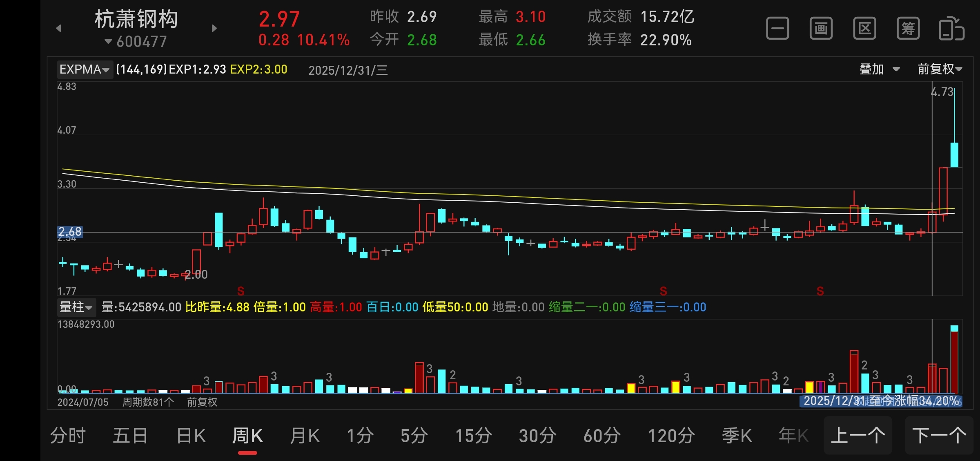
Task: Switch to the 月K tab
Action: (305, 436)
